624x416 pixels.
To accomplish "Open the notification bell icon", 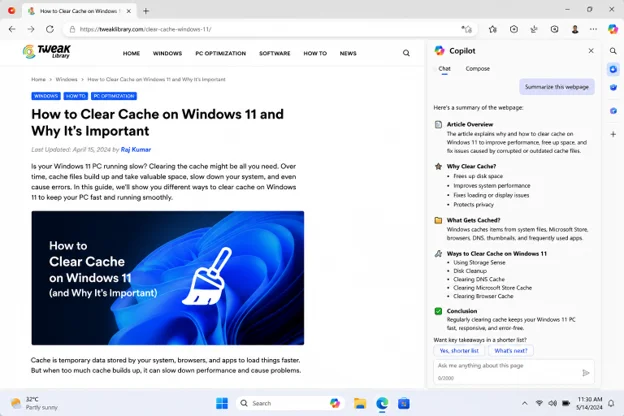I will (611, 403).
